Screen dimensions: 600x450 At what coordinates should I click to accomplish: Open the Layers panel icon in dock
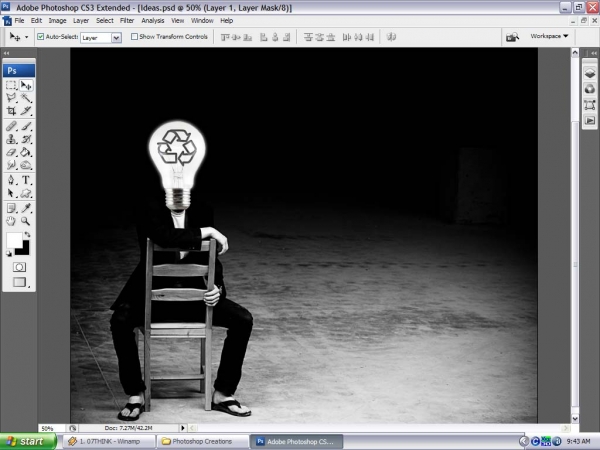(x=590, y=73)
